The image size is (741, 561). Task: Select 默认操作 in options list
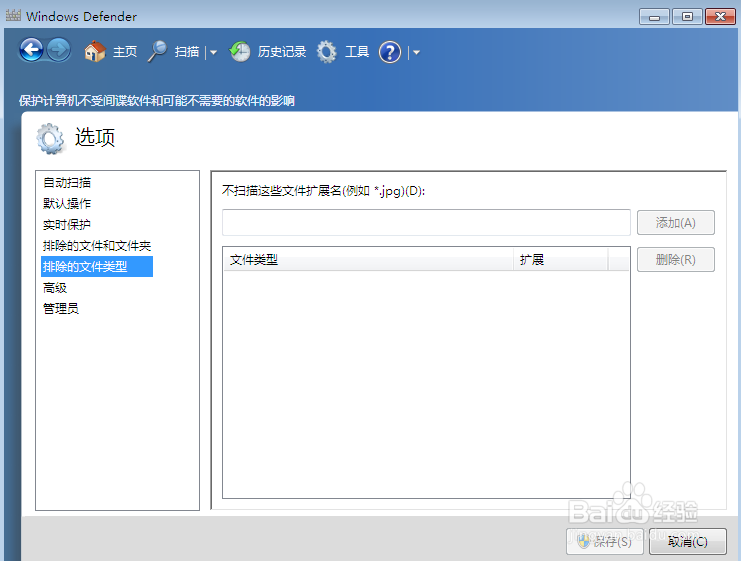click(x=67, y=204)
